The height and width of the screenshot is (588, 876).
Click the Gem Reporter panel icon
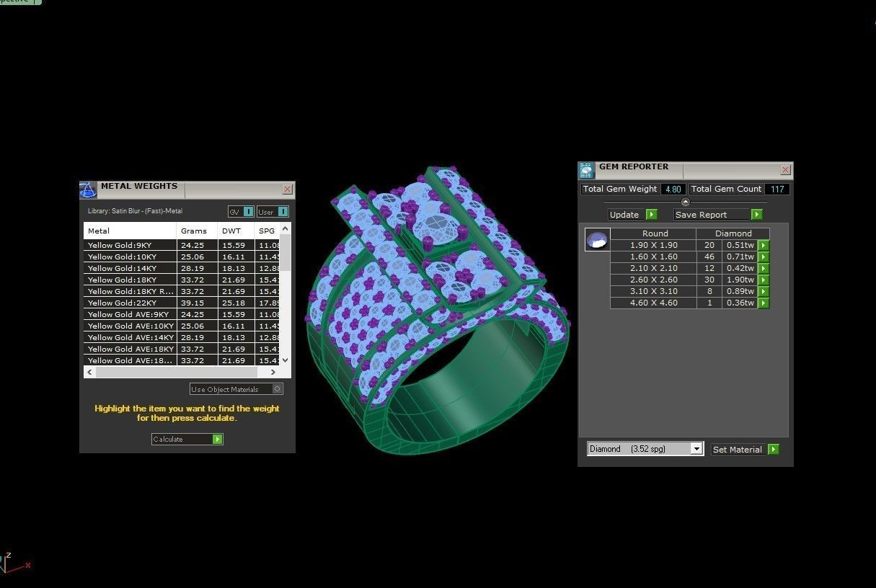tap(586, 171)
